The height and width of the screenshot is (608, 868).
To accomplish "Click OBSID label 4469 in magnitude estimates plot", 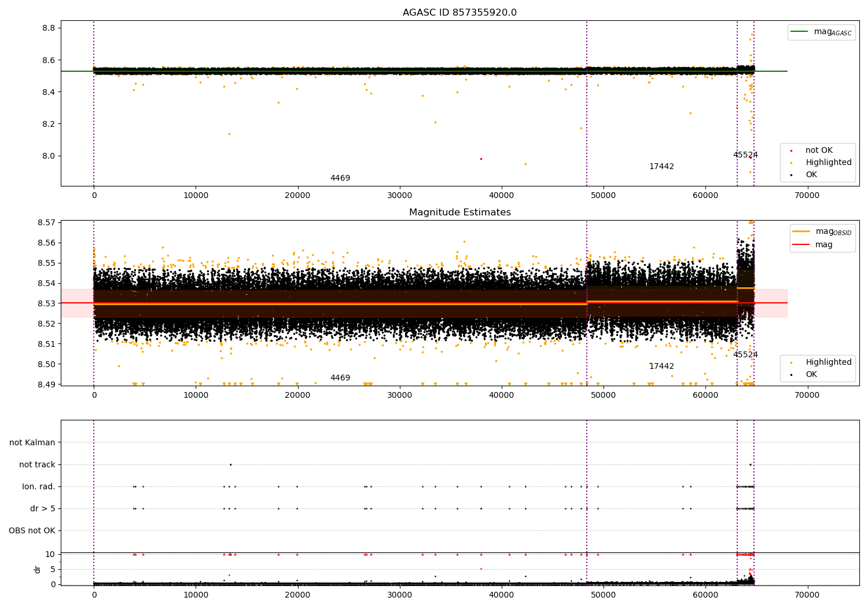I will [340, 378].
